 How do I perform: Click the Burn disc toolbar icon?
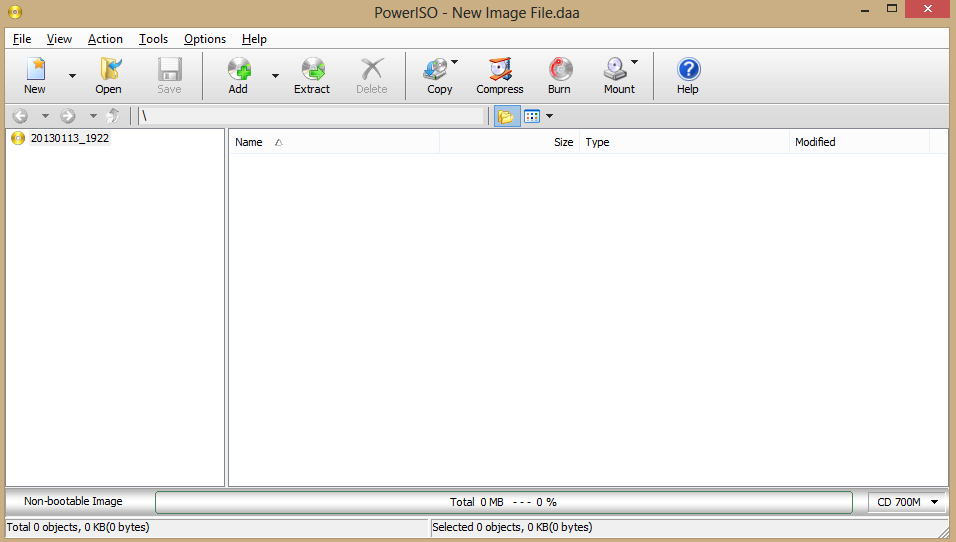(560, 70)
